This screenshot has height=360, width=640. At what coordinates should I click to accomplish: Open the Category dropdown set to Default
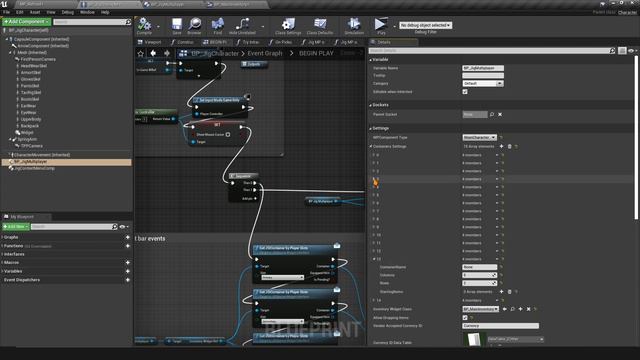pos(483,83)
